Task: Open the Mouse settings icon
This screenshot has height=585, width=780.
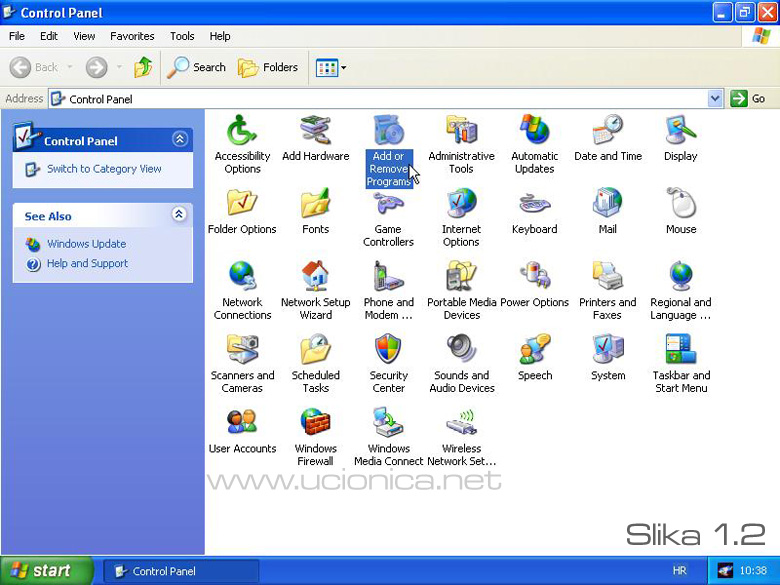Action: click(x=681, y=211)
